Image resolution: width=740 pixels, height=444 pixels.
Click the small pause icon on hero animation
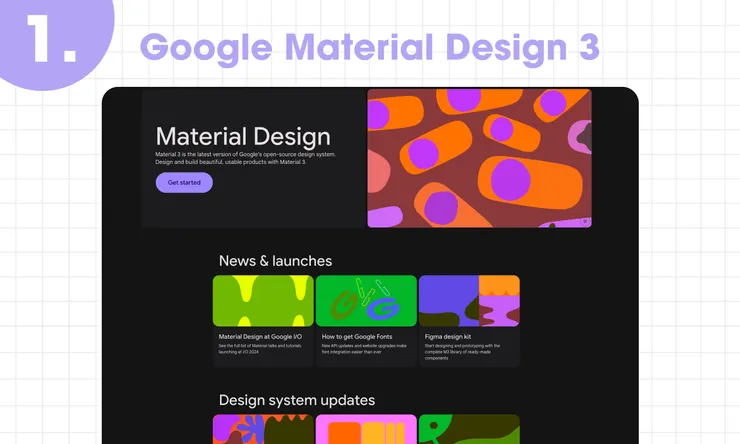point(585,221)
